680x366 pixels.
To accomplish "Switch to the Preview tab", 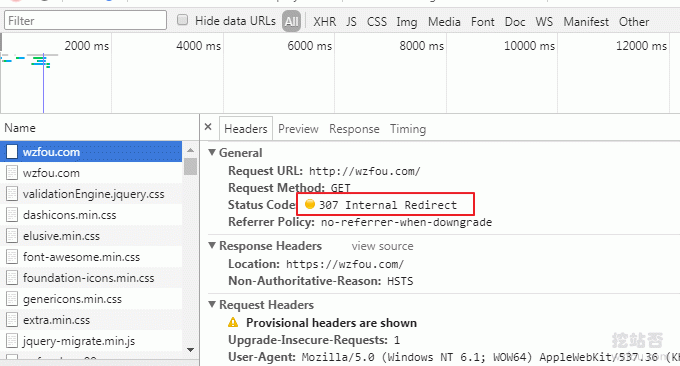I will tap(298, 129).
